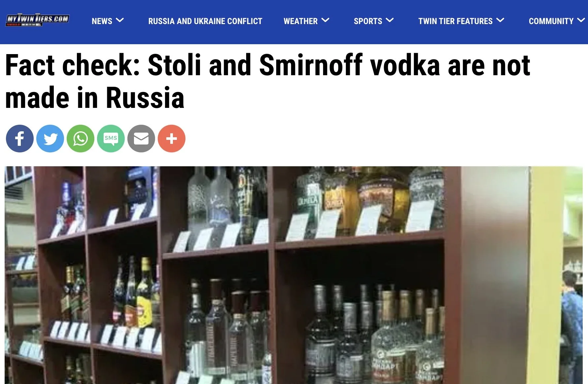Expand the Sports chevron arrow

(390, 20)
